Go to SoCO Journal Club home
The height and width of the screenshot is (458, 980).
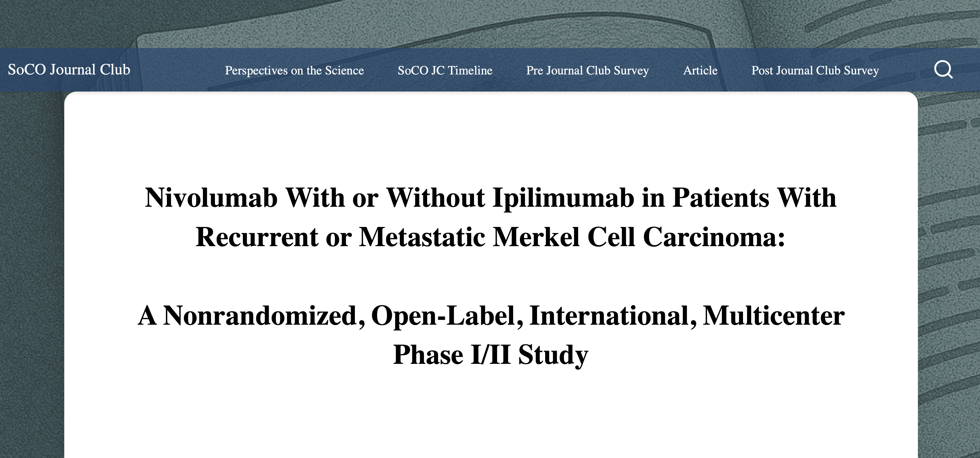click(x=69, y=70)
